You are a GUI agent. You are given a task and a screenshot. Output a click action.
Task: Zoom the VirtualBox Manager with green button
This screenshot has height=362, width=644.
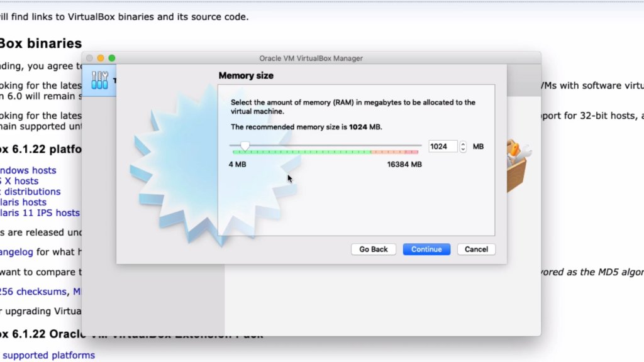click(x=112, y=58)
